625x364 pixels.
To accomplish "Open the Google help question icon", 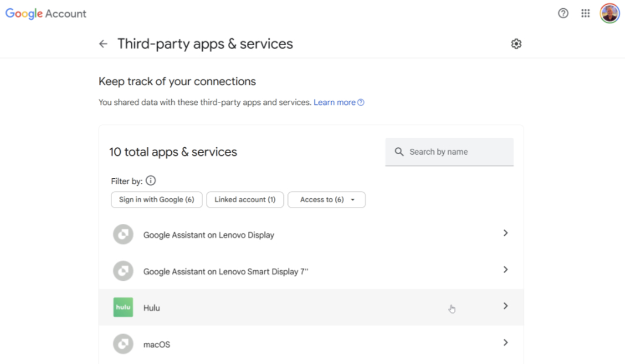I will coord(563,13).
